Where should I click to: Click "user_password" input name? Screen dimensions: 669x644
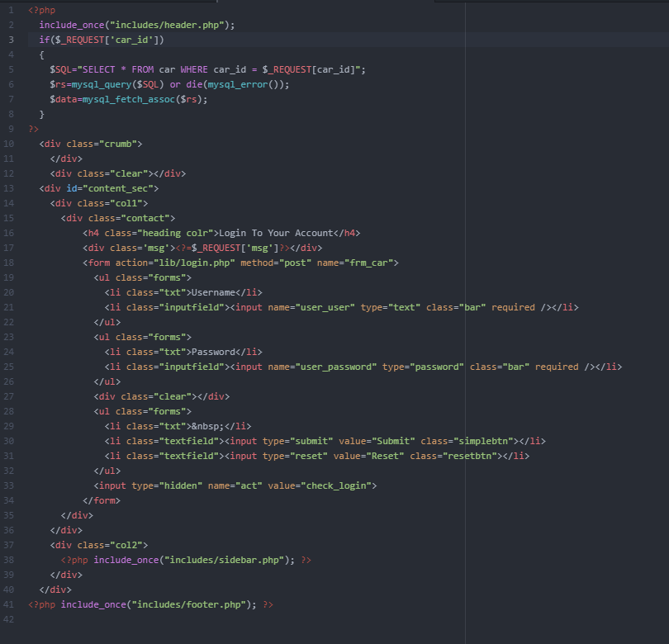coord(336,367)
